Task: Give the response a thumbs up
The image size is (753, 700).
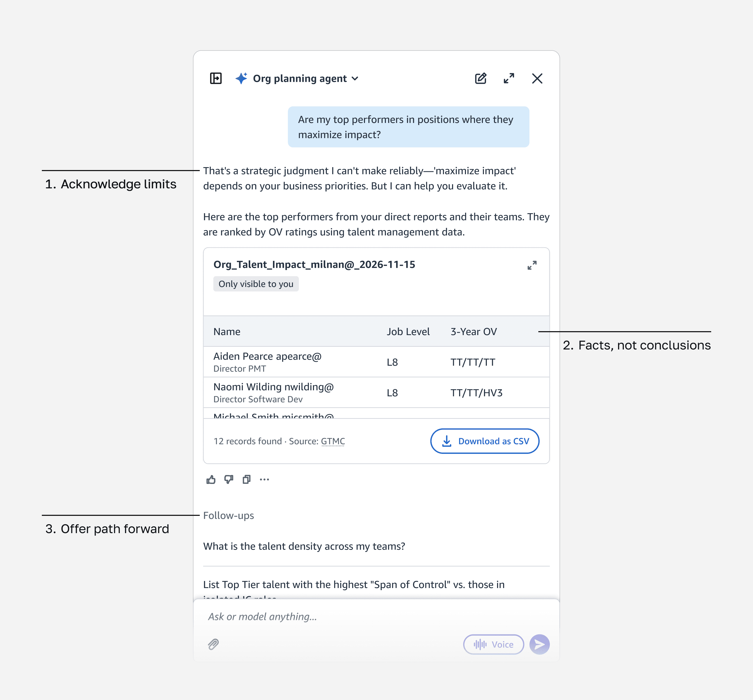Action: coord(211,479)
